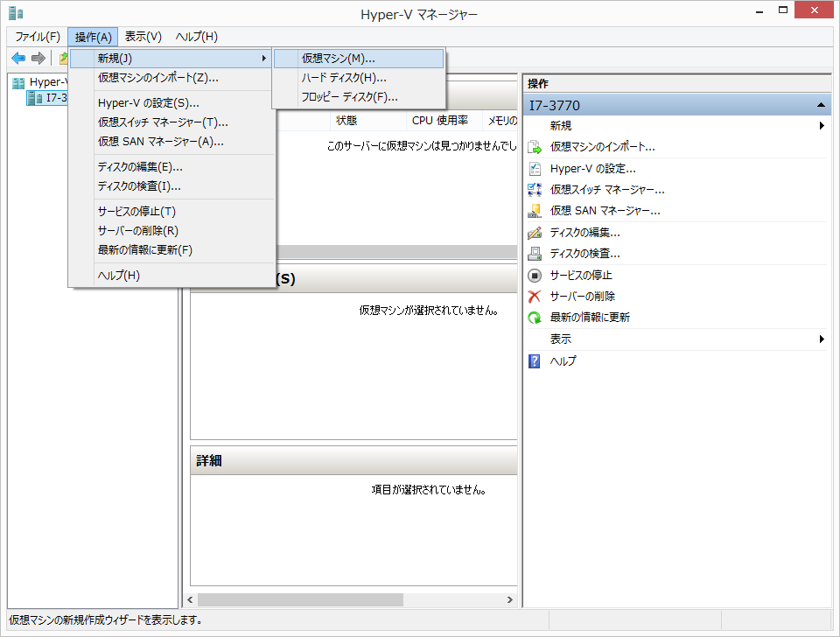
Task: Select ディスクの編集(E)... menu entry
Action: (171, 167)
